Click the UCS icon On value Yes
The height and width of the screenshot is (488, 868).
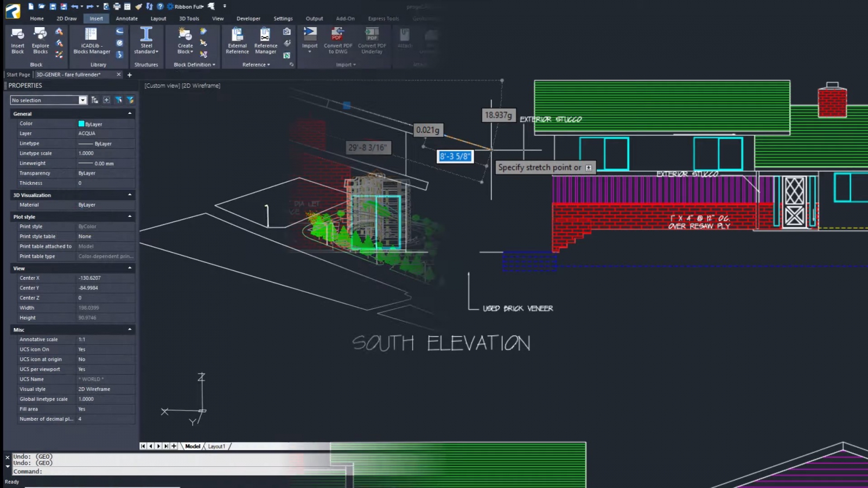[x=82, y=350]
